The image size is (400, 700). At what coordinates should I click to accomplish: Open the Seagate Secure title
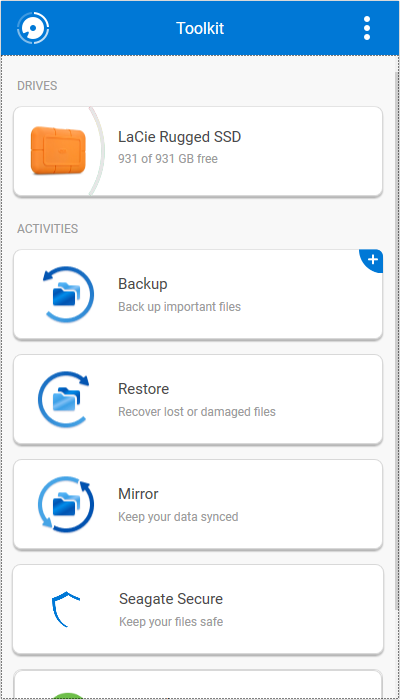click(x=171, y=599)
